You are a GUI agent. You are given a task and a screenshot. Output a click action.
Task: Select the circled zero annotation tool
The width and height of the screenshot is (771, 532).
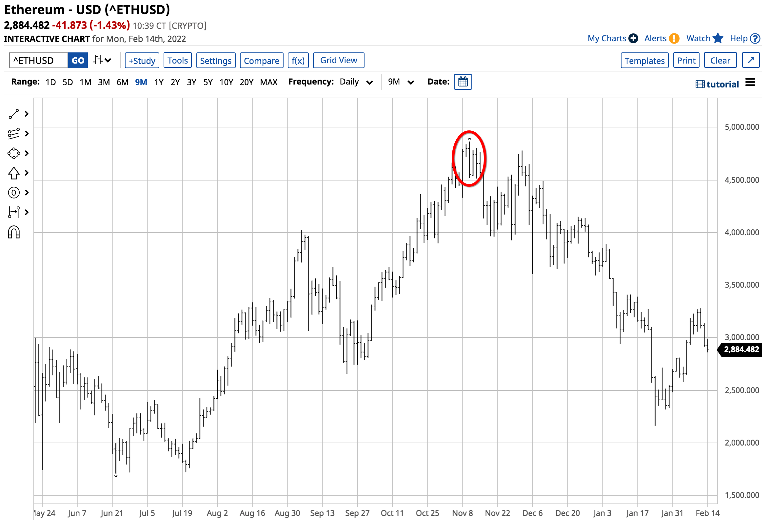(x=14, y=192)
